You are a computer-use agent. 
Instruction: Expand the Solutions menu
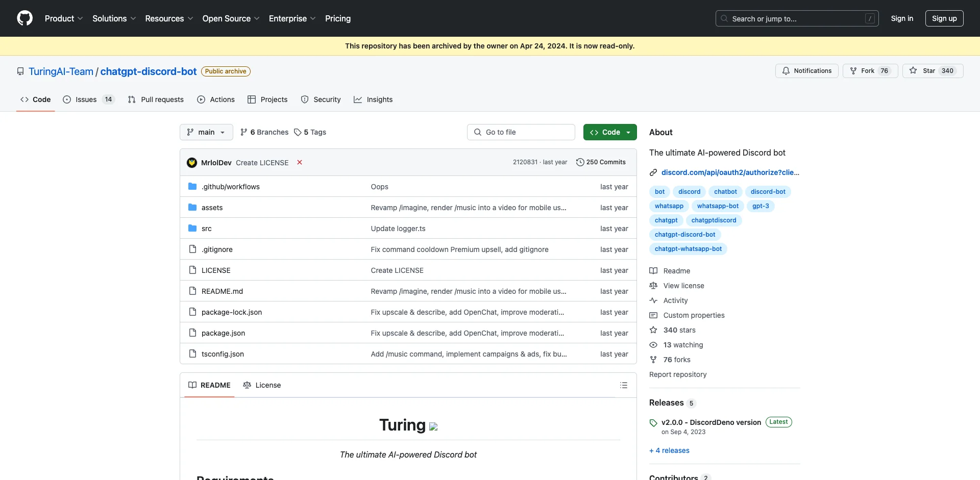coord(114,18)
